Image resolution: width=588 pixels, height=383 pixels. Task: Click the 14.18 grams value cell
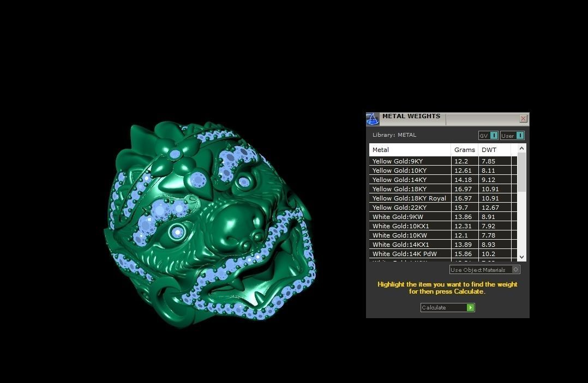465,180
